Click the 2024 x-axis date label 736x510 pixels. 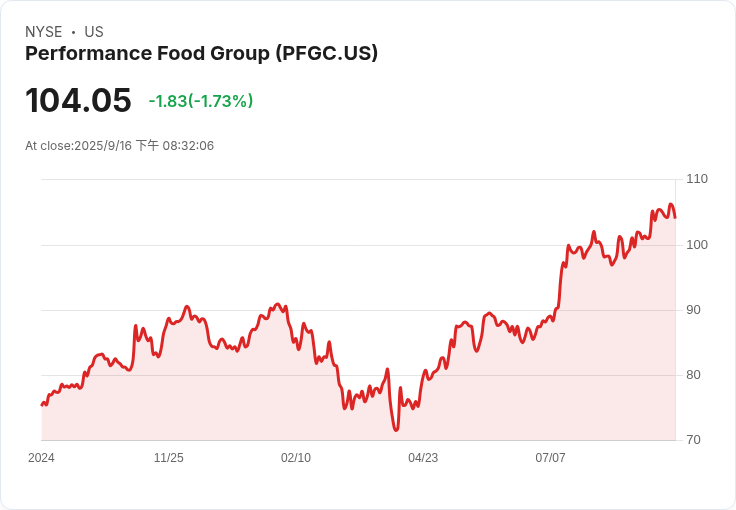pos(41,458)
